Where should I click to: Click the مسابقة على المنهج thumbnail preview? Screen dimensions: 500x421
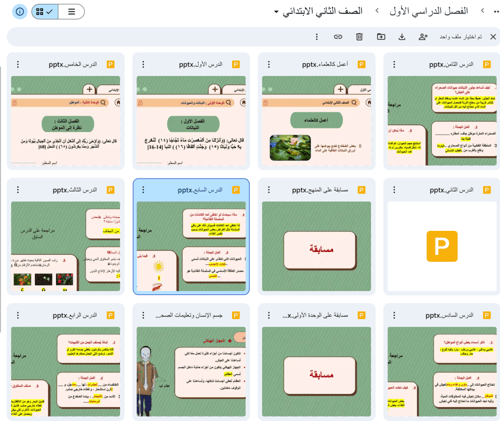pyautogui.click(x=316, y=246)
